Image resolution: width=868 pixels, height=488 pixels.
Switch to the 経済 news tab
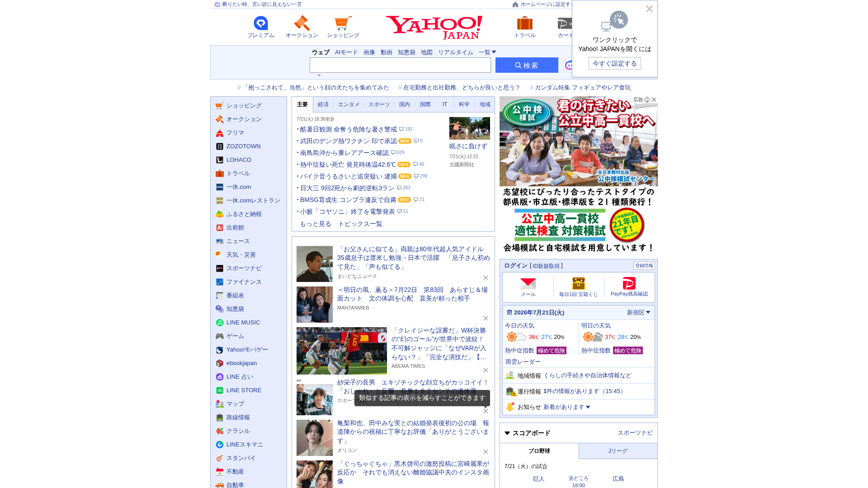[x=323, y=104]
